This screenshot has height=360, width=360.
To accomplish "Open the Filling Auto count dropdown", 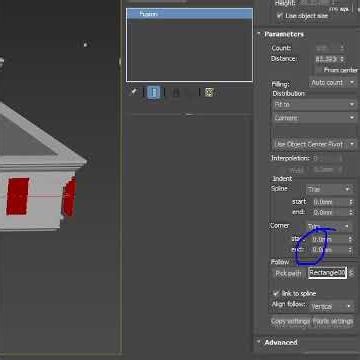I will (333, 82).
